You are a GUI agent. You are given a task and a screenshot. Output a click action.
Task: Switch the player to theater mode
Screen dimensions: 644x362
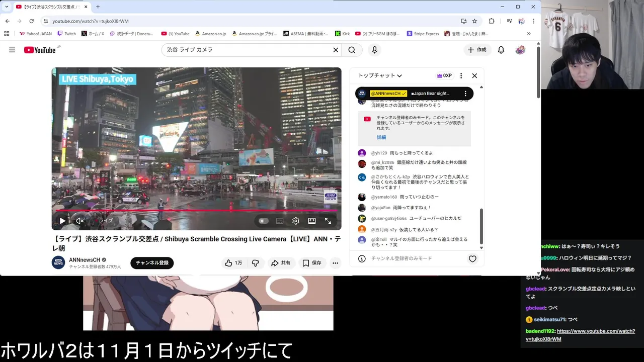coord(312,221)
